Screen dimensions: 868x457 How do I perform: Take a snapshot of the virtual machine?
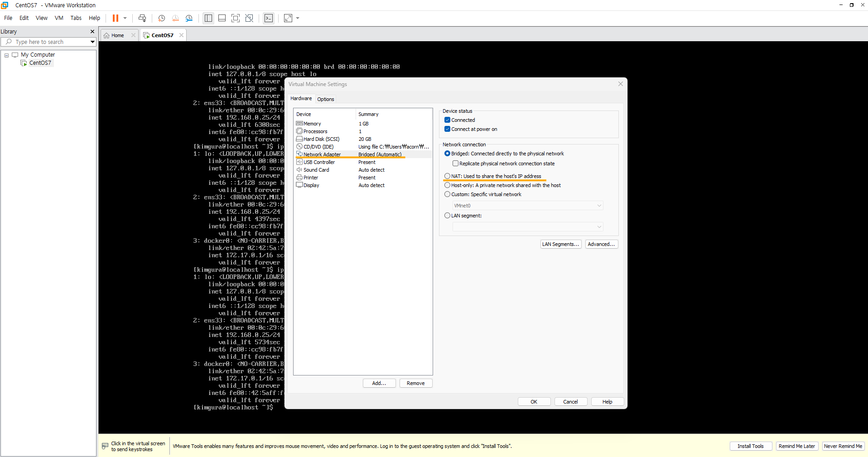(x=161, y=18)
